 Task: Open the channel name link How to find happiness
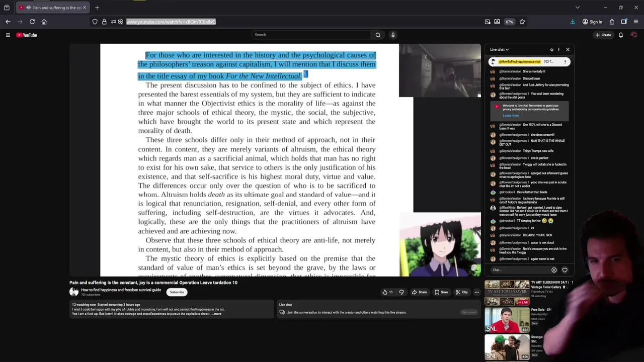click(121, 290)
